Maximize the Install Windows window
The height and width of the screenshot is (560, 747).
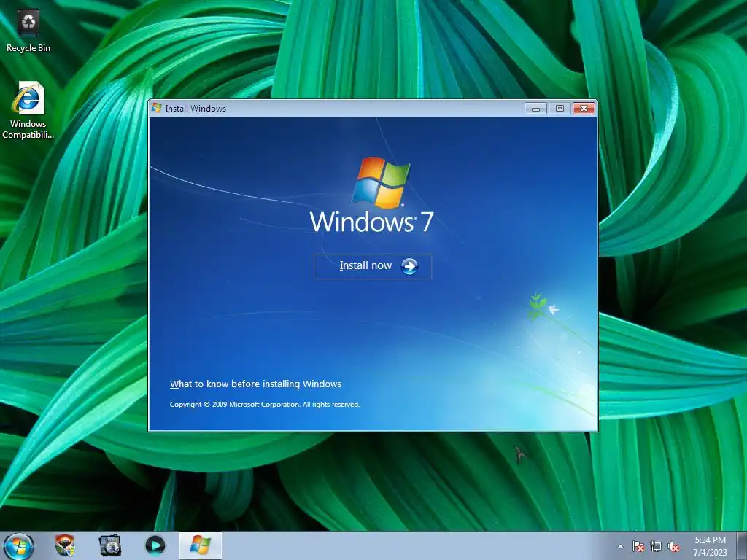(560, 109)
